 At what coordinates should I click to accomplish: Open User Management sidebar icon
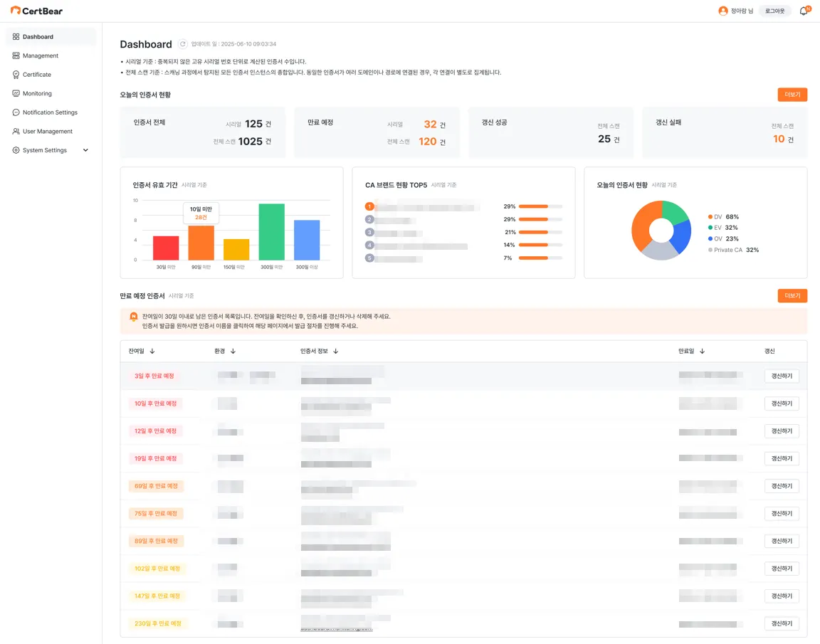point(16,131)
